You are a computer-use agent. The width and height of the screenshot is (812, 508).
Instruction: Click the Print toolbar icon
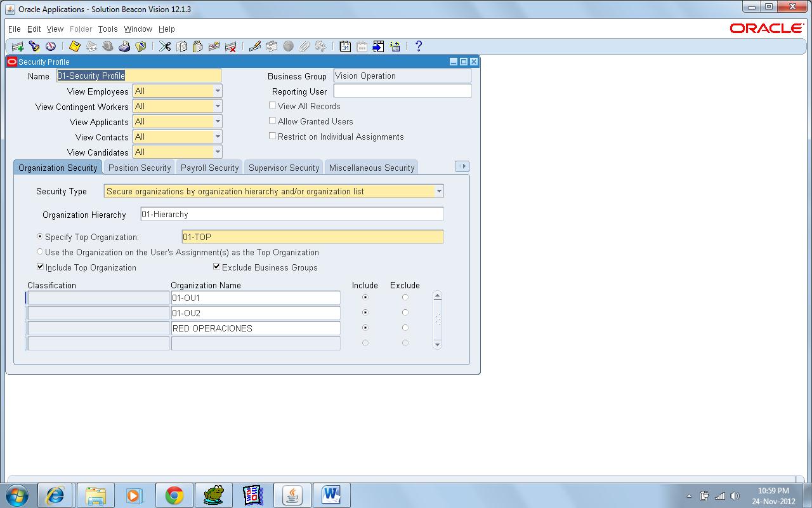click(x=126, y=46)
